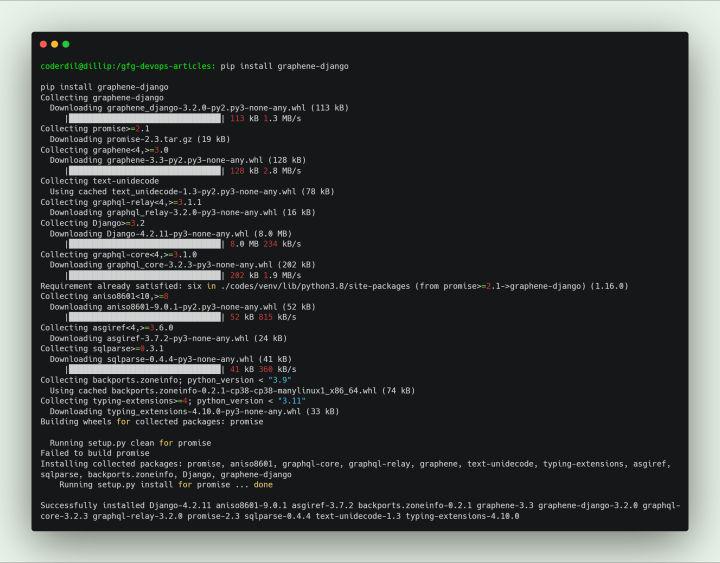Click 'sqlparse, backports.zoneinfo, Django, graphene-django' wrapped line
The image size is (720, 563).
[166, 474]
